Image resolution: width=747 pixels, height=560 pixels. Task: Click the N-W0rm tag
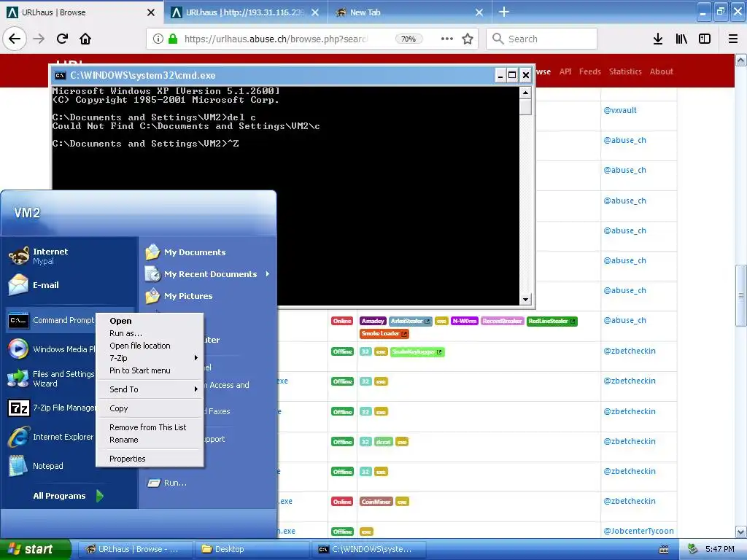pyautogui.click(x=465, y=321)
